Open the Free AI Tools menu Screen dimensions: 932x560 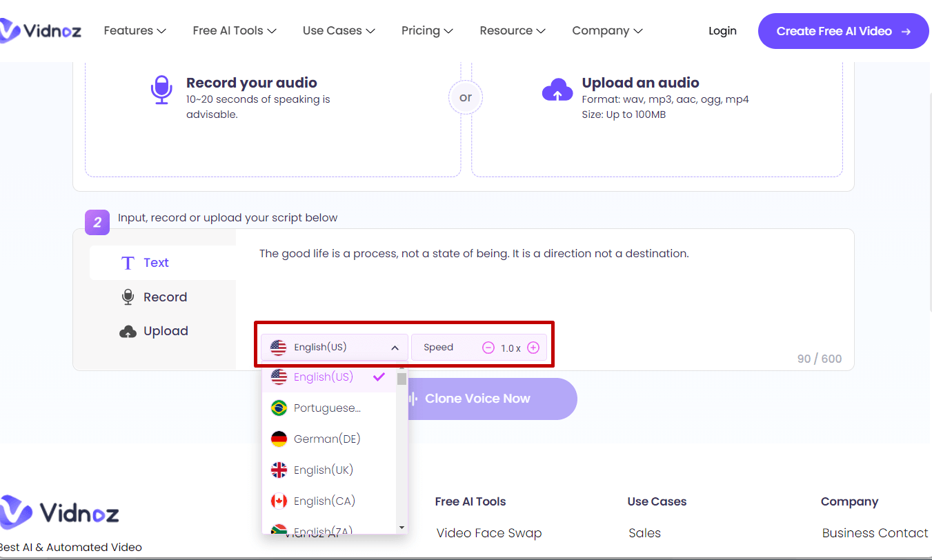(x=235, y=30)
